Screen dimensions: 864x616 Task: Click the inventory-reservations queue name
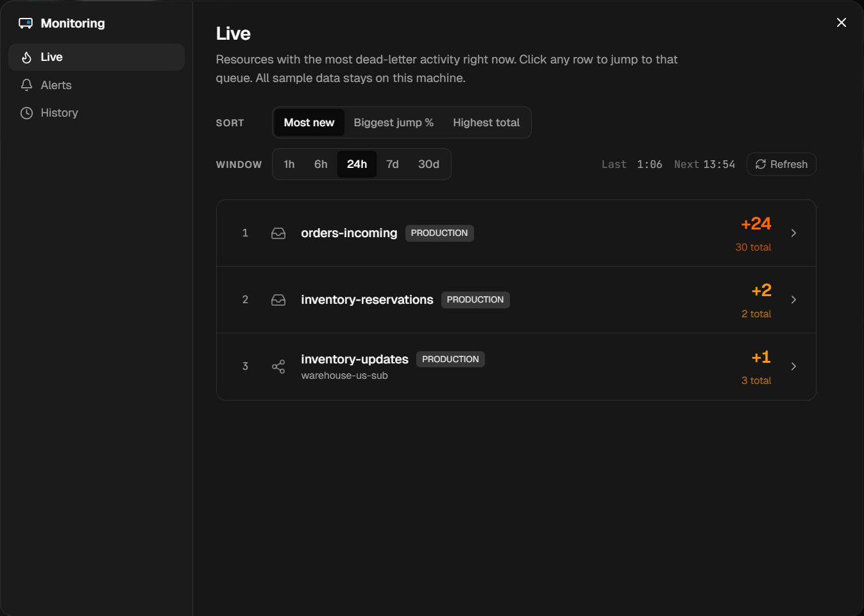pyautogui.click(x=367, y=300)
